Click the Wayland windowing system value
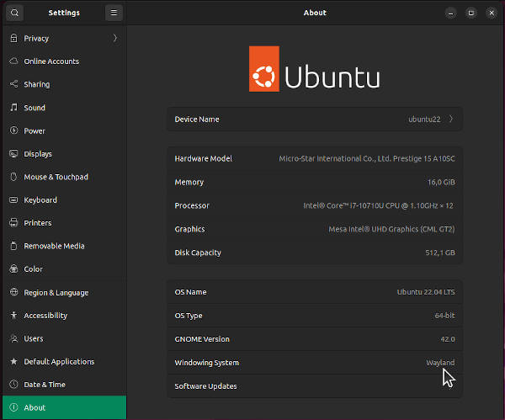The height and width of the screenshot is (420, 505). tap(440, 363)
